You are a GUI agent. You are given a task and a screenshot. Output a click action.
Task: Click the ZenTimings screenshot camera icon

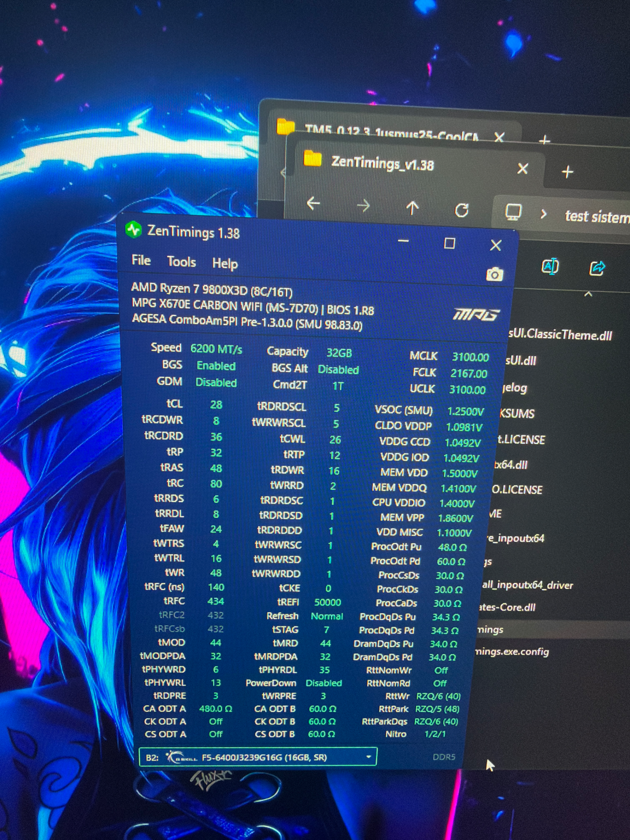(494, 275)
